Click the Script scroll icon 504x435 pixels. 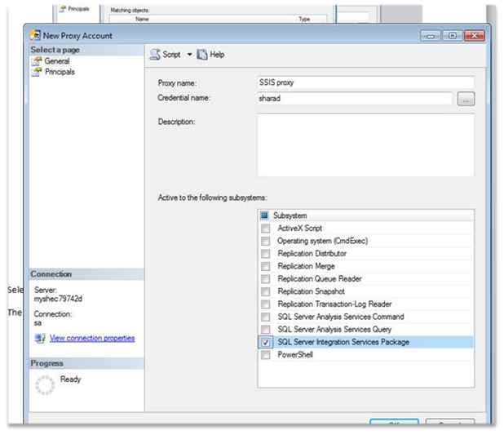pos(155,55)
